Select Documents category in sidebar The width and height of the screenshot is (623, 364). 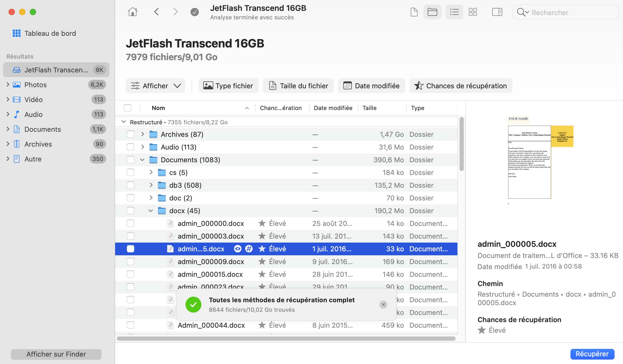[43, 129]
